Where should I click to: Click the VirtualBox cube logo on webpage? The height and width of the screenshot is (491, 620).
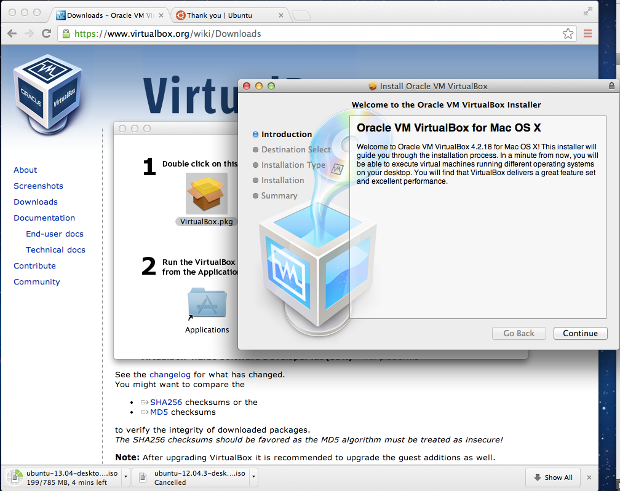48,94
